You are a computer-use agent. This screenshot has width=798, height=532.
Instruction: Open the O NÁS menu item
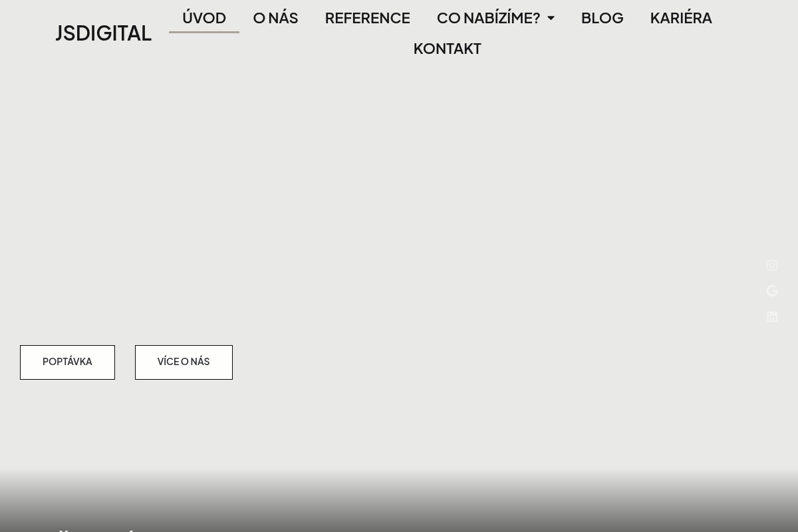[275, 17]
